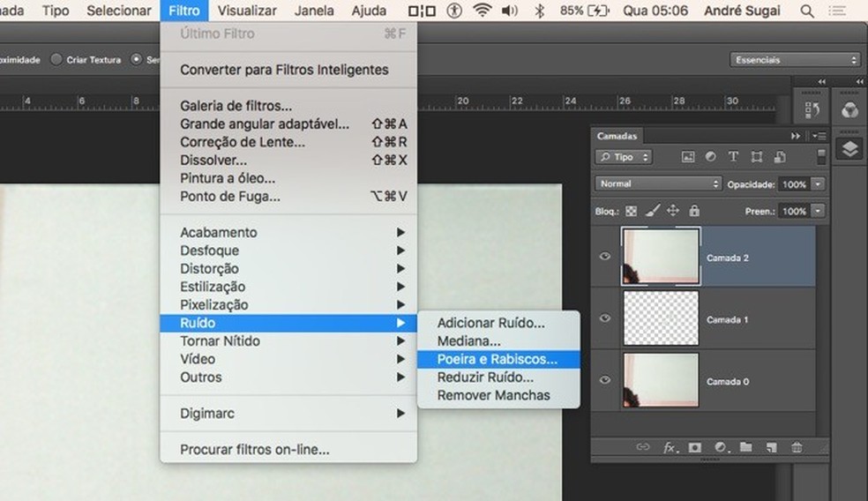Viewport: 868px width, 501px height.
Task: Click the Preen. 100% value field
Action: 794,211
